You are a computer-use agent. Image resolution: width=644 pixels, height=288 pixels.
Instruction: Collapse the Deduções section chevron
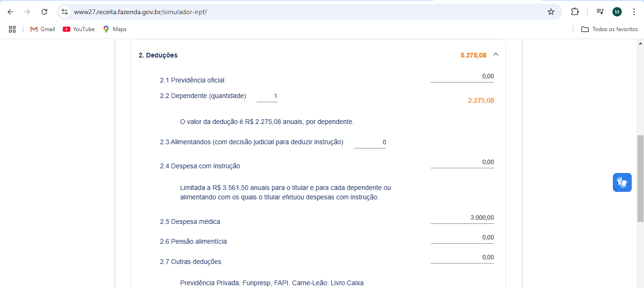click(x=495, y=54)
